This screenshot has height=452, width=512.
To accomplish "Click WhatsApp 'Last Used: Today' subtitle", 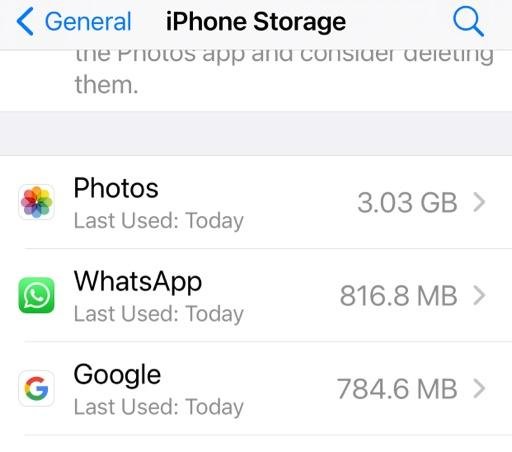I will 159,314.
